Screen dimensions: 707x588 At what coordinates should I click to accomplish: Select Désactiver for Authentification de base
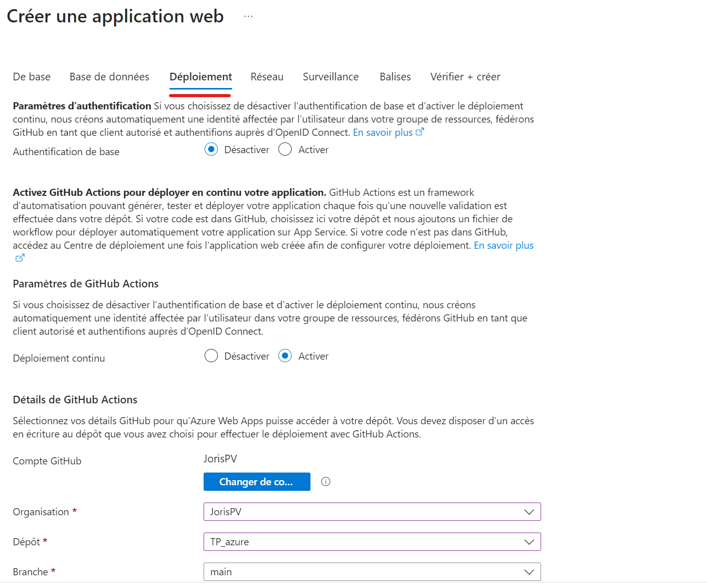click(x=211, y=150)
